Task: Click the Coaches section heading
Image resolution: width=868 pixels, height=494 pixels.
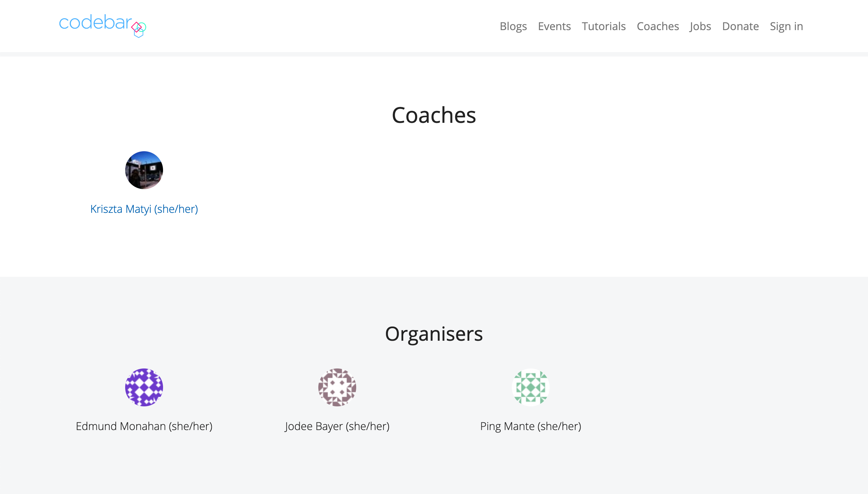Action: 433,115
